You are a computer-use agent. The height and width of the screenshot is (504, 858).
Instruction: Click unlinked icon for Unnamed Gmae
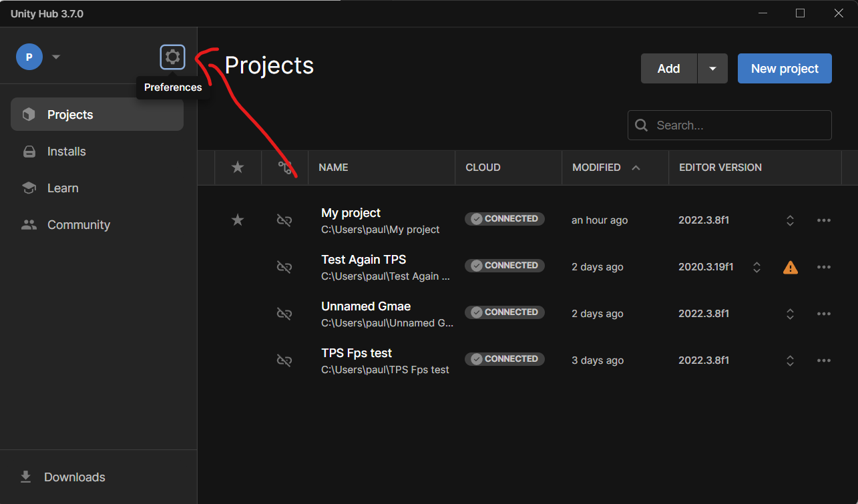[x=284, y=314]
